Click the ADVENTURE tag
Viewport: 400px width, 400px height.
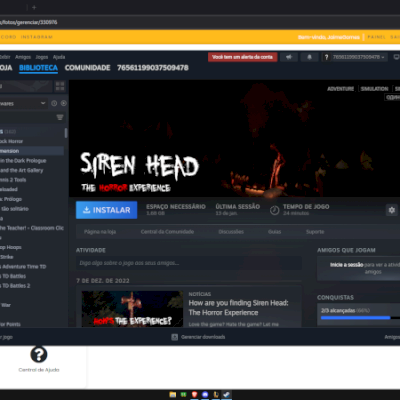(x=340, y=89)
